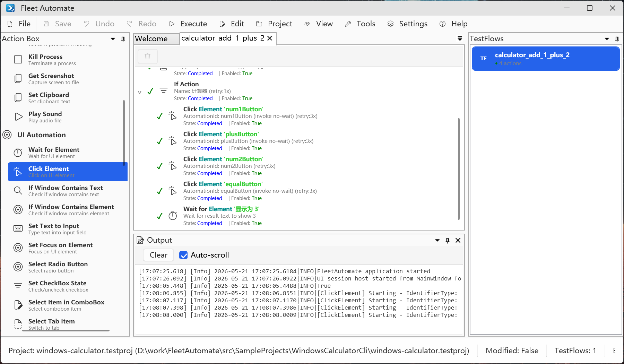Click the Redo toolbar button

pyautogui.click(x=141, y=24)
